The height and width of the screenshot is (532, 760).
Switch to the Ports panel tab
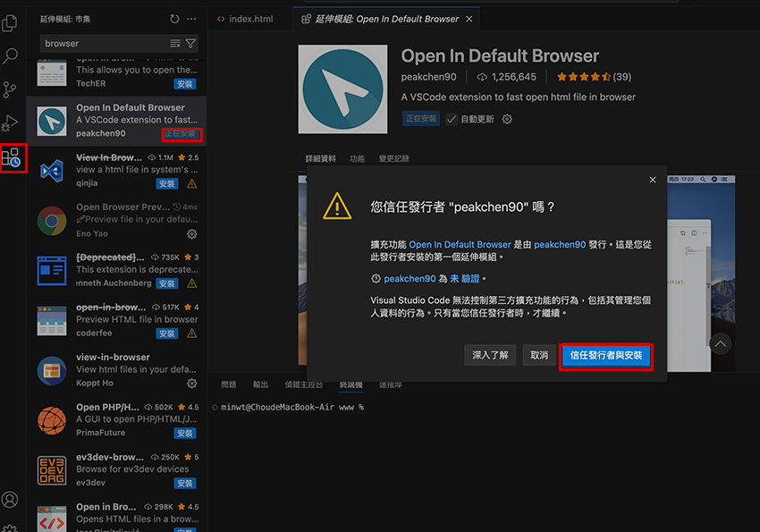click(390, 384)
